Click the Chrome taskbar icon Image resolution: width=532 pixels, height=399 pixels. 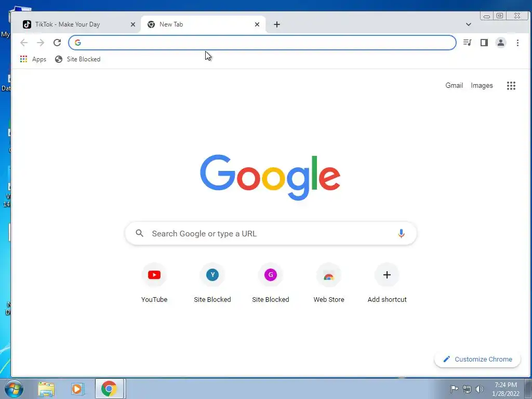click(109, 389)
